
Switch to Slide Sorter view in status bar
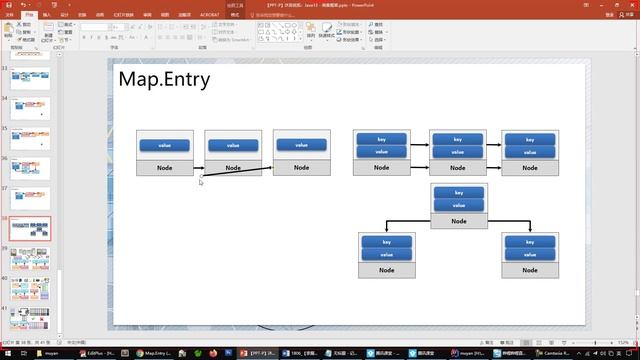coord(539,343)
